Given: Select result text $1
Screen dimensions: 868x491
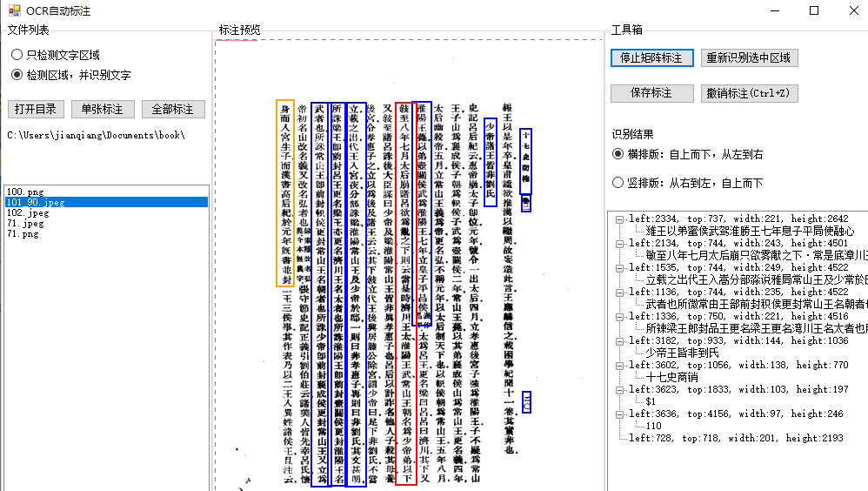Looking at the screenshot, I should coord(651,402).
